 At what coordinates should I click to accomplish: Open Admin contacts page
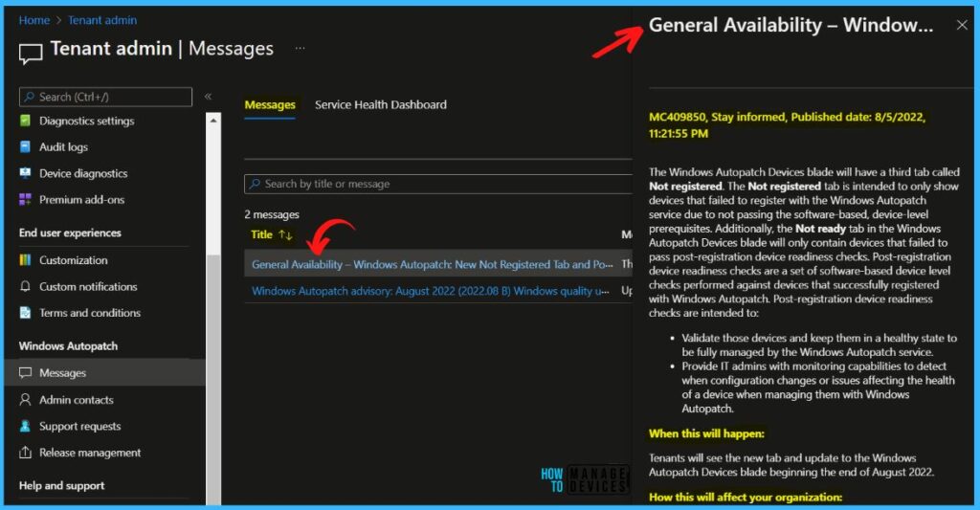tap(77, 399)
